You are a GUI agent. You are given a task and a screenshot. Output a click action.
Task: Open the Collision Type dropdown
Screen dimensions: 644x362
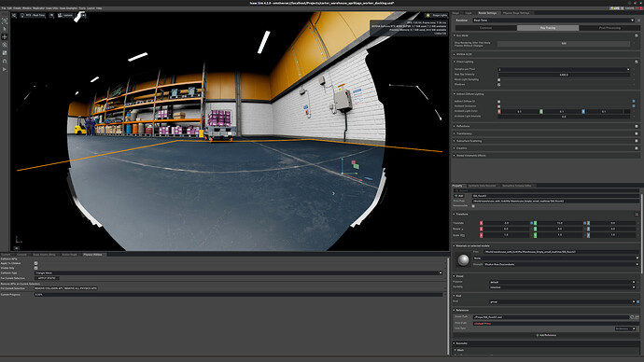pos(238,273)
